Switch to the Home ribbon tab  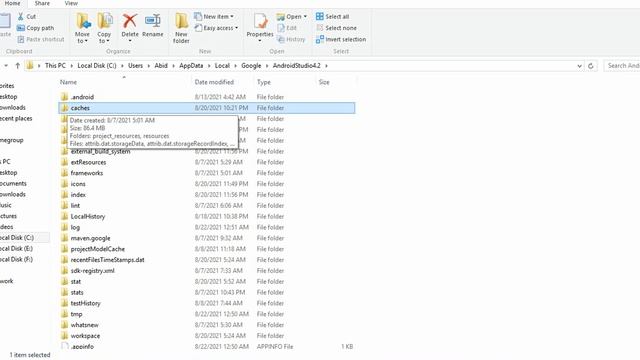[12, 3]
